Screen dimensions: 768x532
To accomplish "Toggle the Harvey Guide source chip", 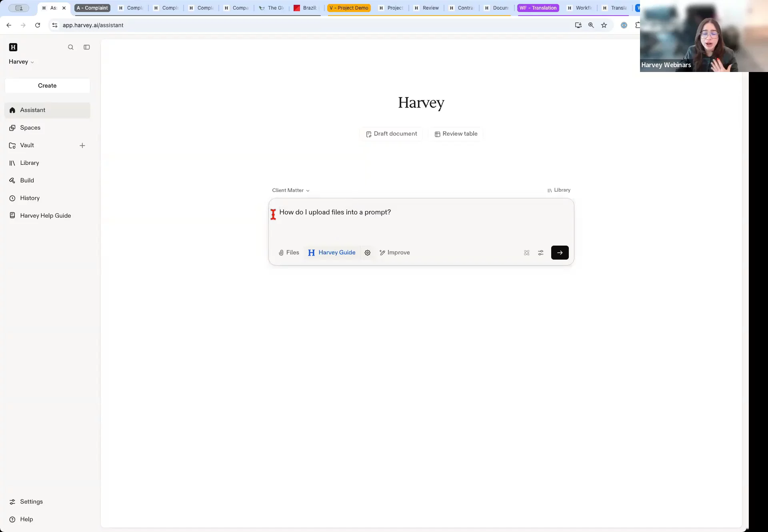I will (332, 253).
